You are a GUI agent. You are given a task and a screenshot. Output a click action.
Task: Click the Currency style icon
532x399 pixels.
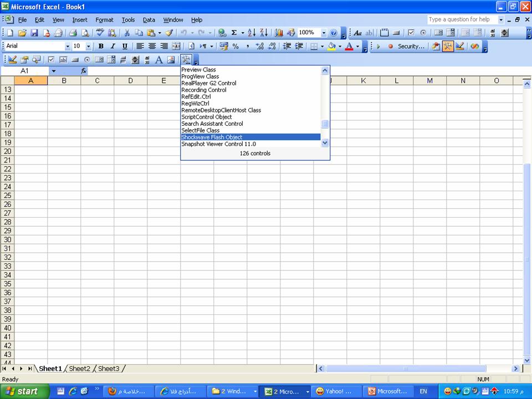click(x=223, y=46)
